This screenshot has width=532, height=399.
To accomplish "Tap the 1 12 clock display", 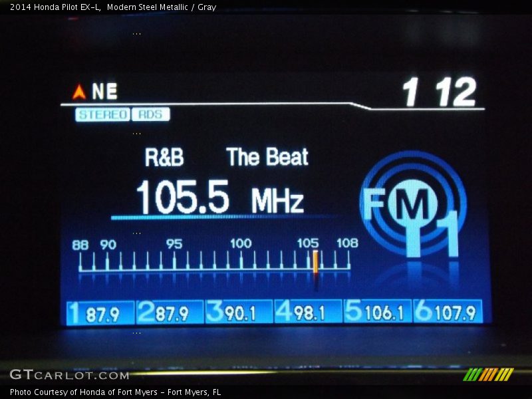I will (x=440, y=92).
